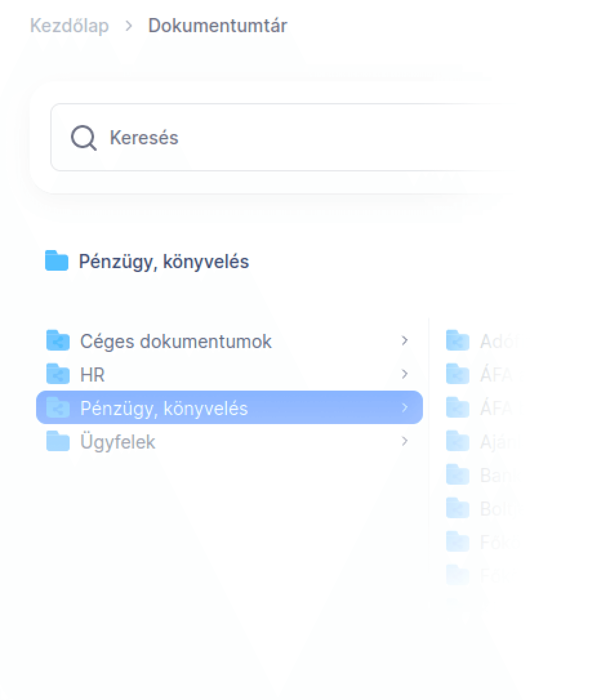This screenshot has width=601, height=700.
Task: Select the Céges dokumentumok folder name
Action: (175, 341)
